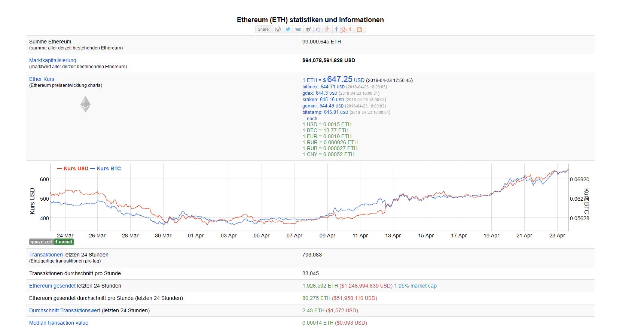Click the Ethereum diamond logo
The height and width of the screenshot is (328, 644).
coord(85,104)
